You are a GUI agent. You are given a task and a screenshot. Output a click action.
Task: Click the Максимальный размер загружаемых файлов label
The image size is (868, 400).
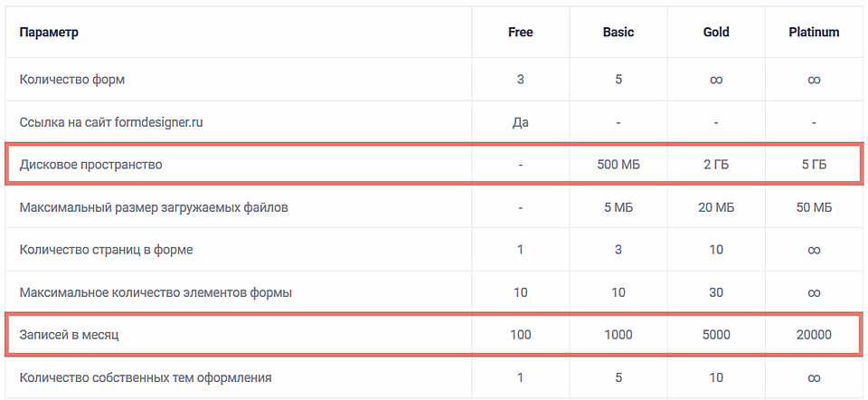pyautogui.click(x=154, y=207)
